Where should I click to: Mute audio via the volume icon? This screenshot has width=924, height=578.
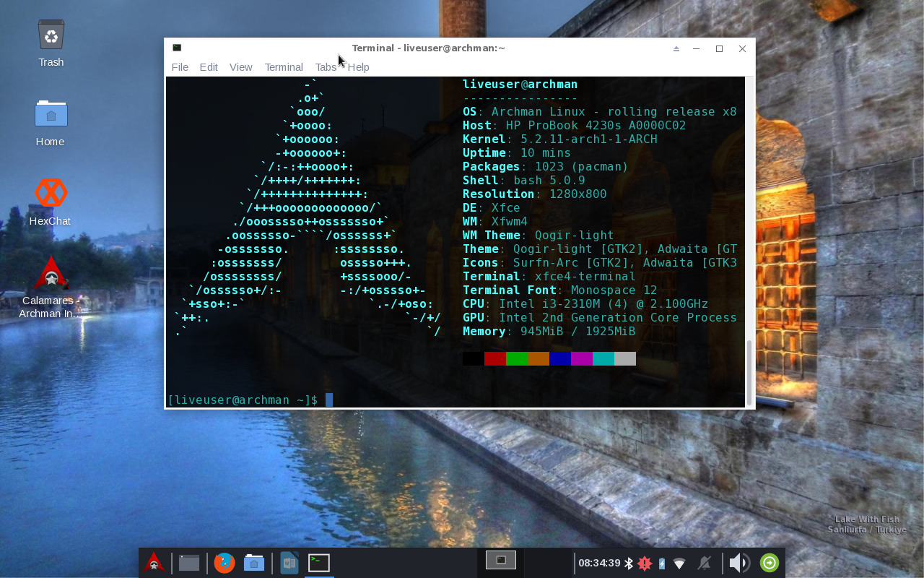click(738, 562)
